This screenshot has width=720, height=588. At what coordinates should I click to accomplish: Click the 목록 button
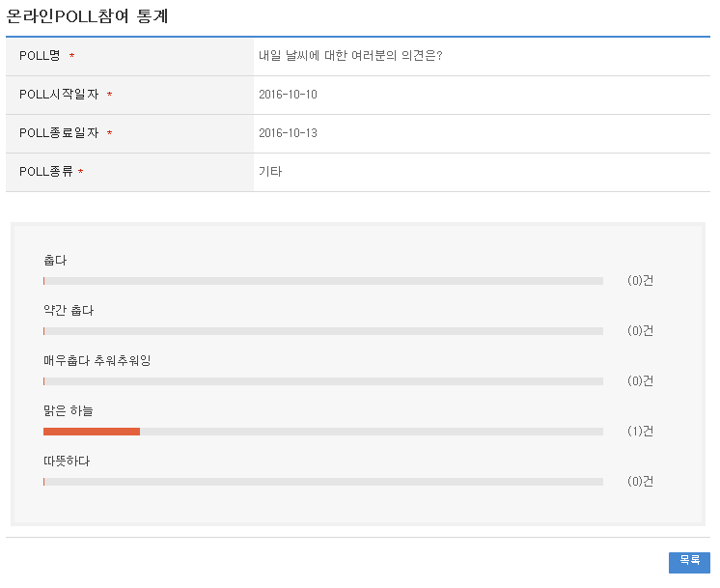(x=689, y=562)
